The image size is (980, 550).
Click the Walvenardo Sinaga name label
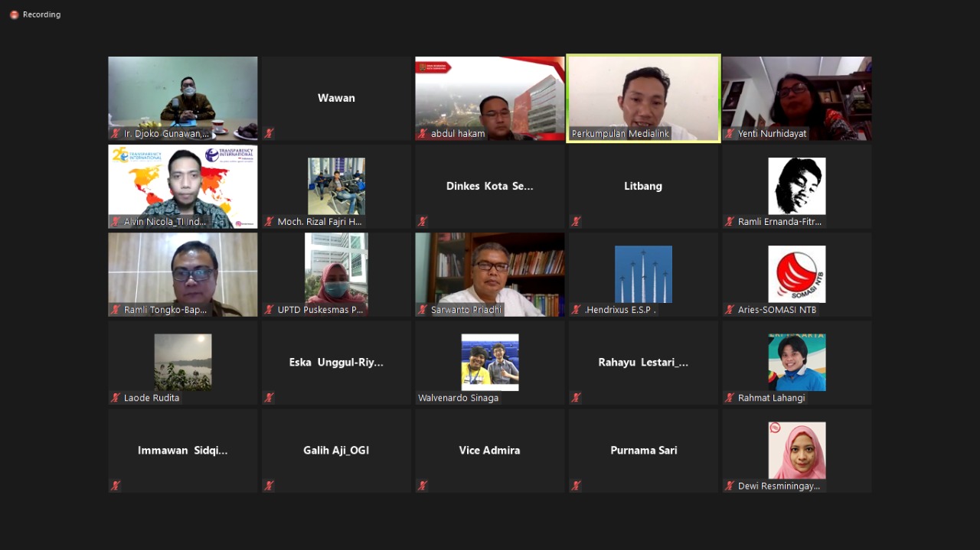click(x=458, y=398)
